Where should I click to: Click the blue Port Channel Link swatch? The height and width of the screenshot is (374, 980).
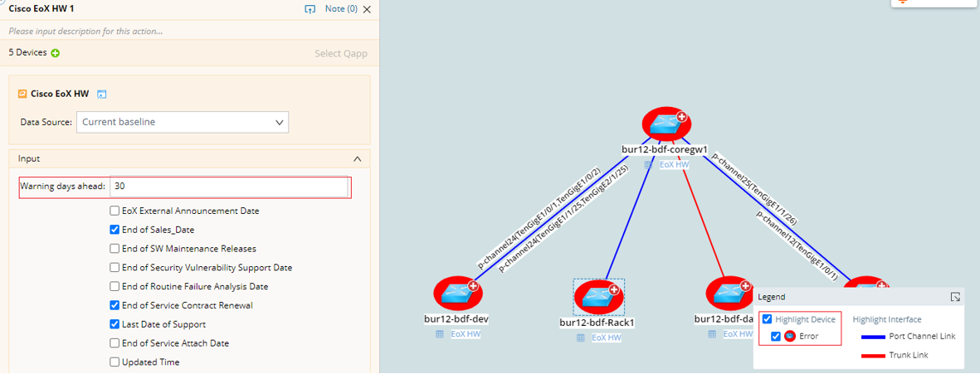(872, 338)
